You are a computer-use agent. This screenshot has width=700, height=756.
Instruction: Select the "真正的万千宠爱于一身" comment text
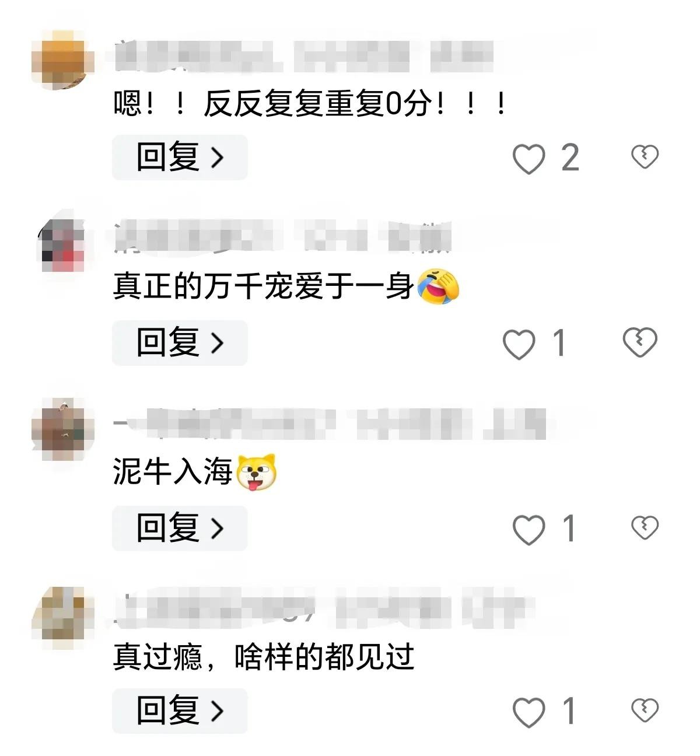(x=264, y=286)
